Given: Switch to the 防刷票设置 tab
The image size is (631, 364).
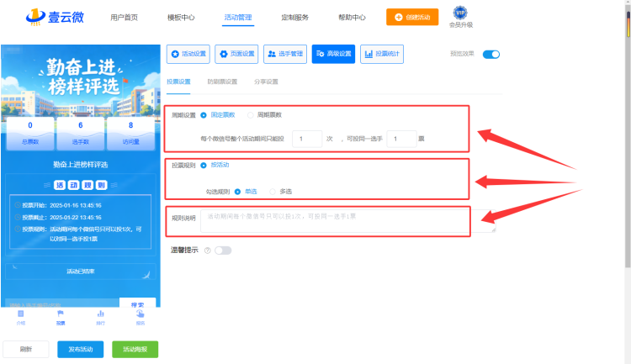Looking at the screenshot, I should (222, 82).
